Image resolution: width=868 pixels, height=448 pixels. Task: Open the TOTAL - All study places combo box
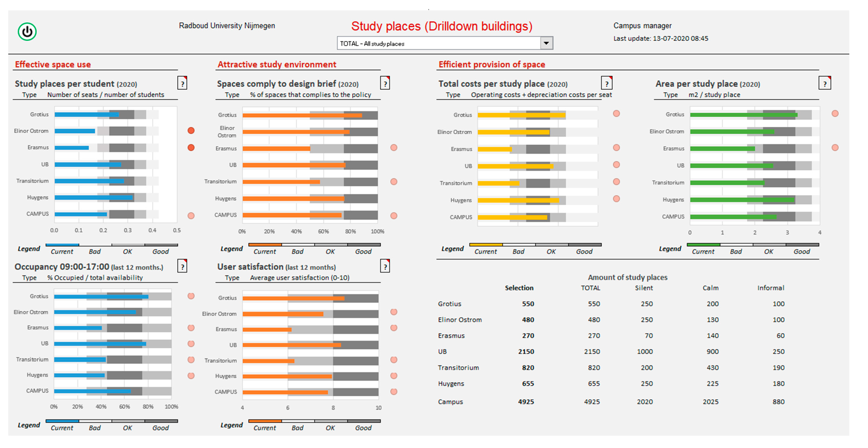(x=445, y=43)
